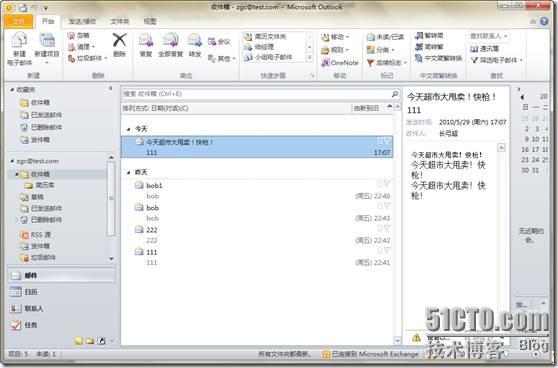
Task: Open Clean Up (清理) dropdown
Action: [x=82, y=47]
